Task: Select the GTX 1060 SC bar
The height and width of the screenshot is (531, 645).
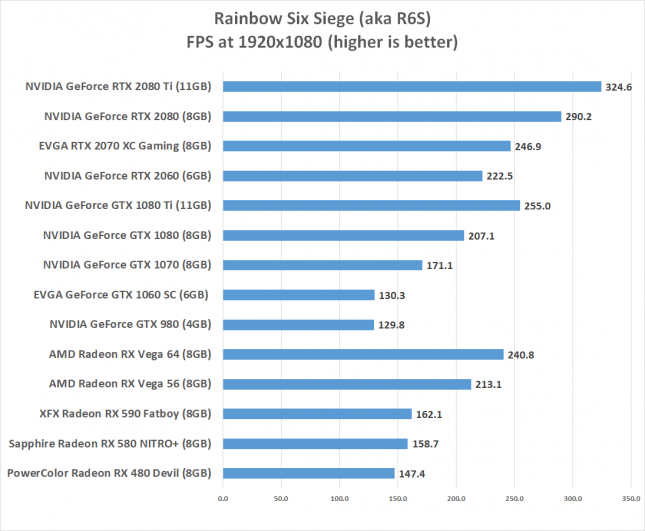Action: coord(299,295)
